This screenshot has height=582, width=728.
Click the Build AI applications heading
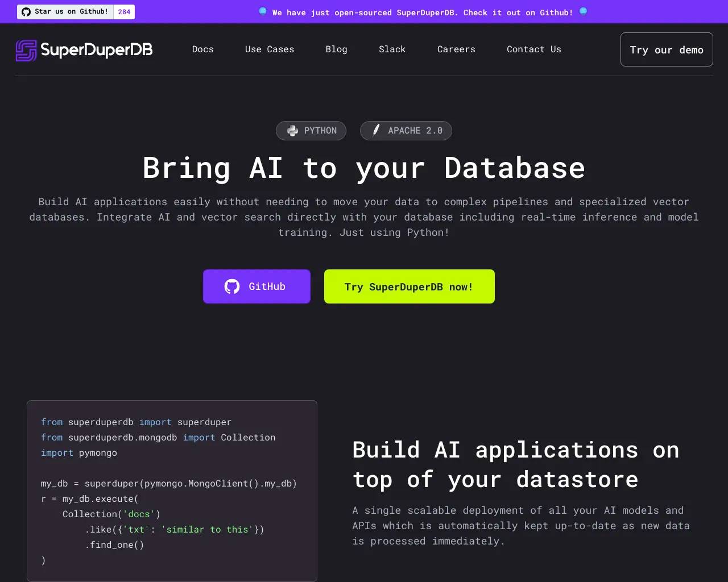pyautogui.click(x=516, y=465)
